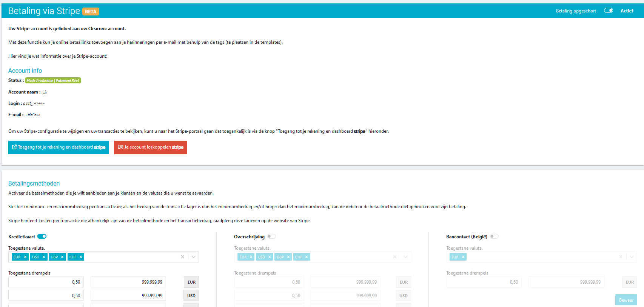Remove USD tag from Overschrijving currencies
Viewport: 644px width, 307px height.
pos(270,257)
